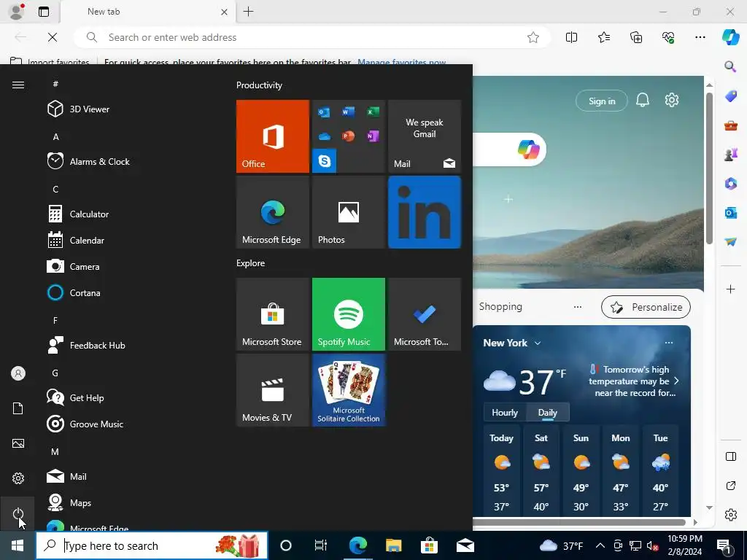Open Browser essentials heart icon

[x=668, y=37]
